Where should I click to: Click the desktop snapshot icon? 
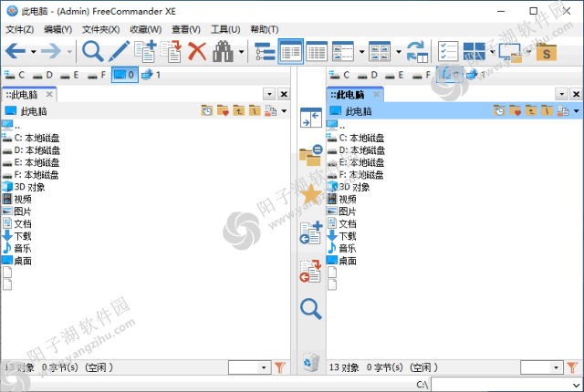(510, 52)
